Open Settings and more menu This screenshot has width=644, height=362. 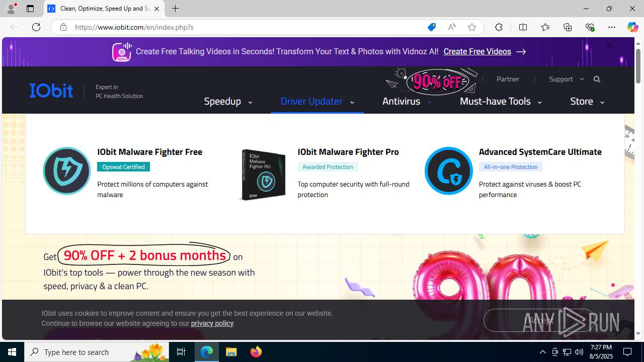click(612, 27)
